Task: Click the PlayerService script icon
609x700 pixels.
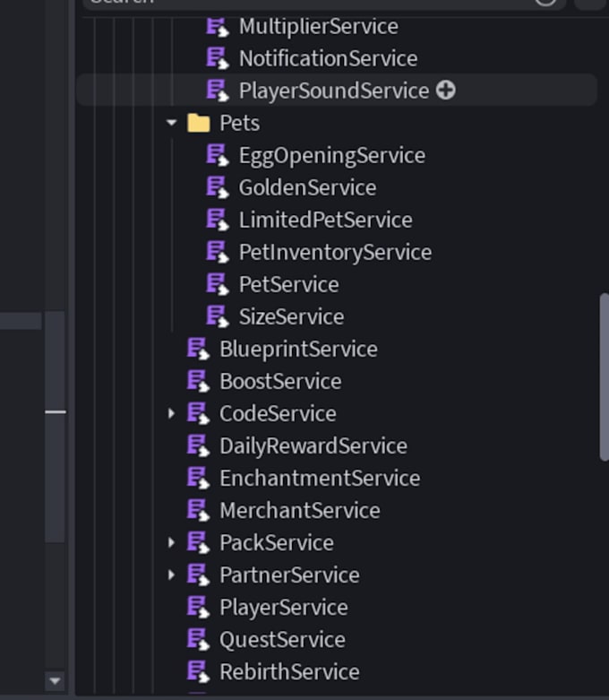Action: click(x=198, y=607)
